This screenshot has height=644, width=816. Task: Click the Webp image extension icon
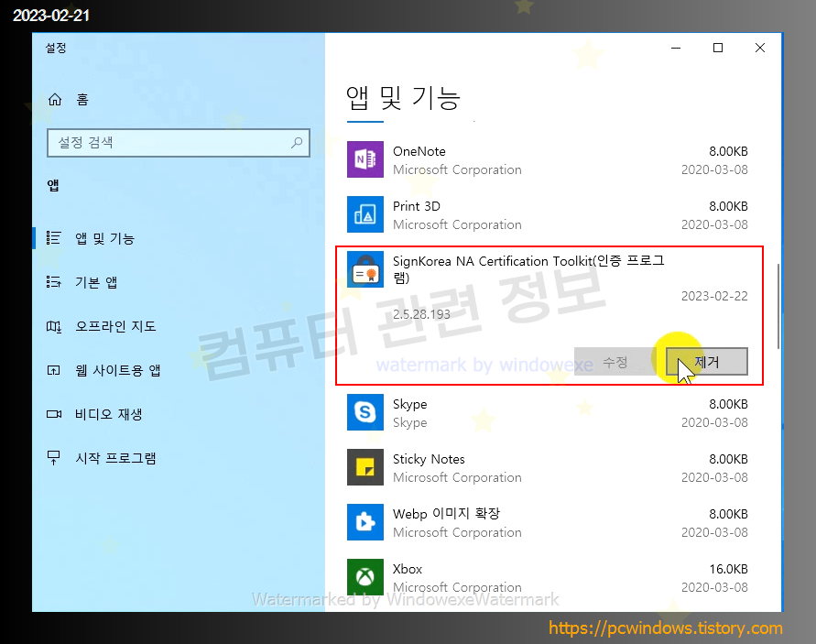pos(365,522)
